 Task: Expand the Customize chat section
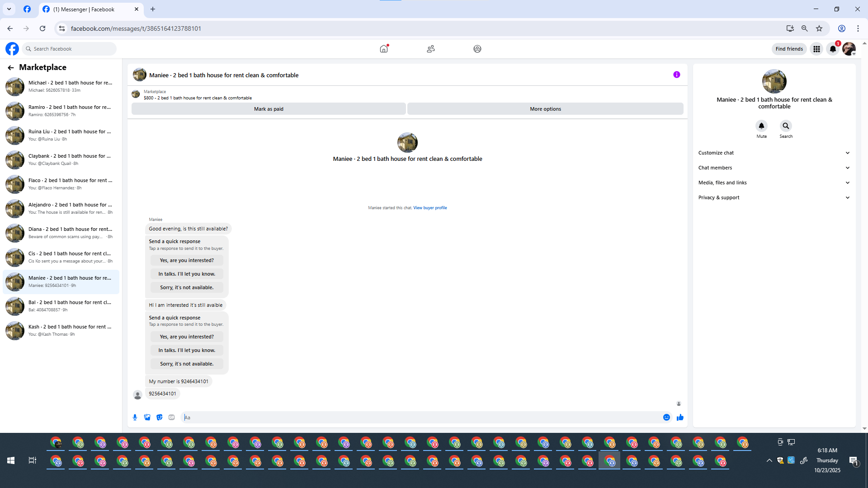point(774,153)
